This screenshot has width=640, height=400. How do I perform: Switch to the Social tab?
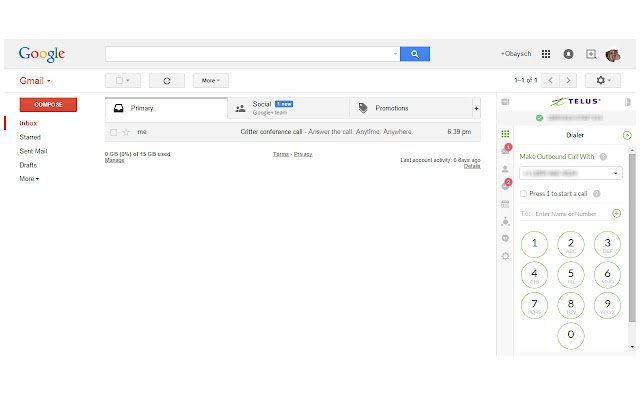coord(289,108)
